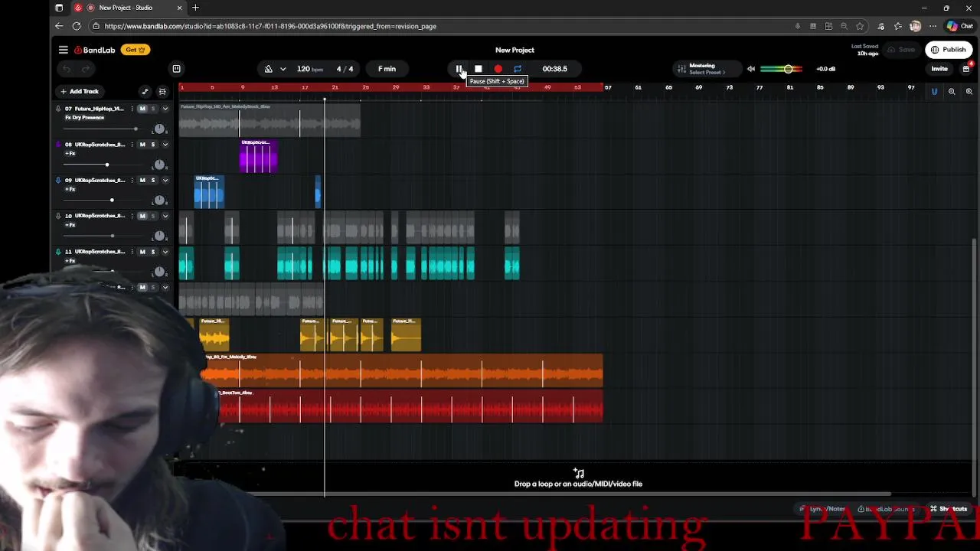The image size is (980, 551).
Task: Click the blue mic icon of track 09
Action: pyautogui.click(x=58, y=180)
